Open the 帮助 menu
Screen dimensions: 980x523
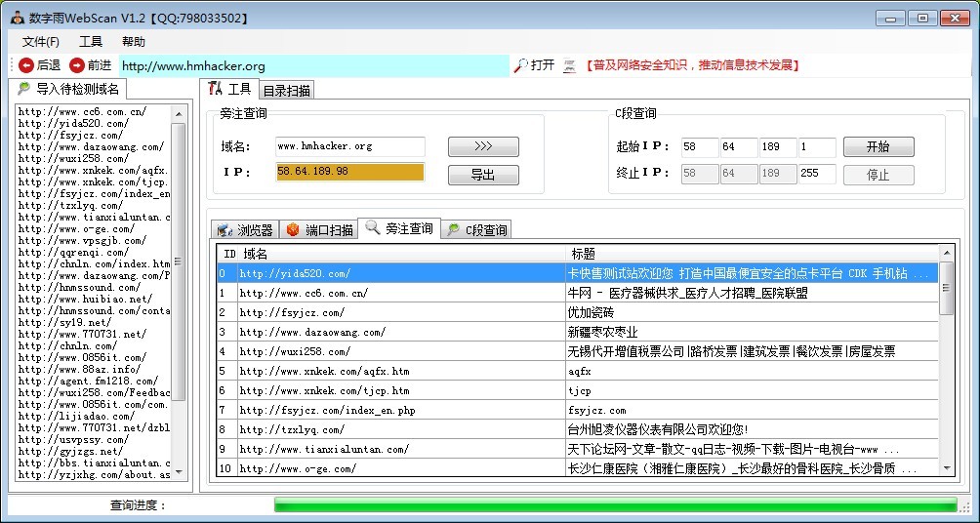tap(133, 42)
